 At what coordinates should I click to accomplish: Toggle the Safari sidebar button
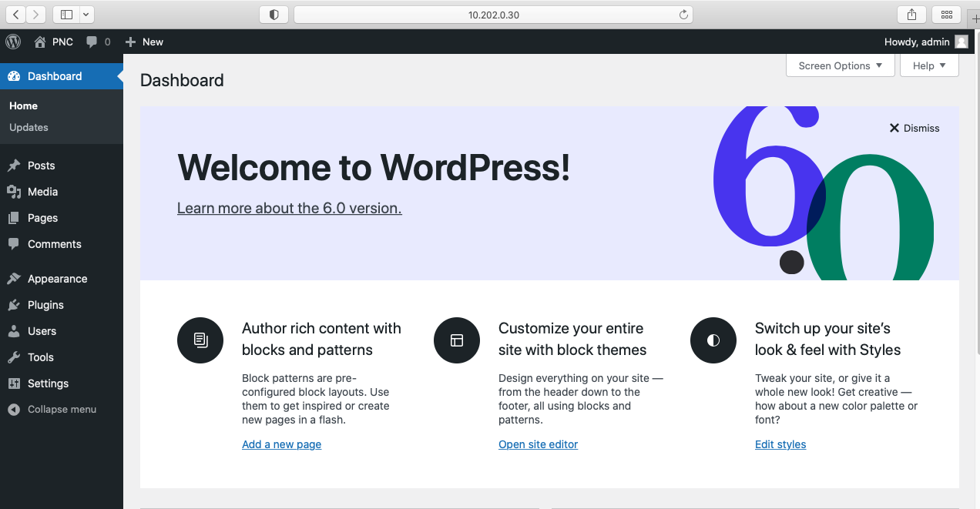[66, 15]
